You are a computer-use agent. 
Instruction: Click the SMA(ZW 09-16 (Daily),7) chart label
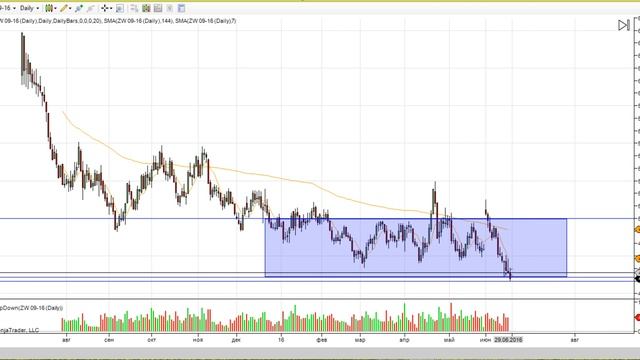click(206, 21)
